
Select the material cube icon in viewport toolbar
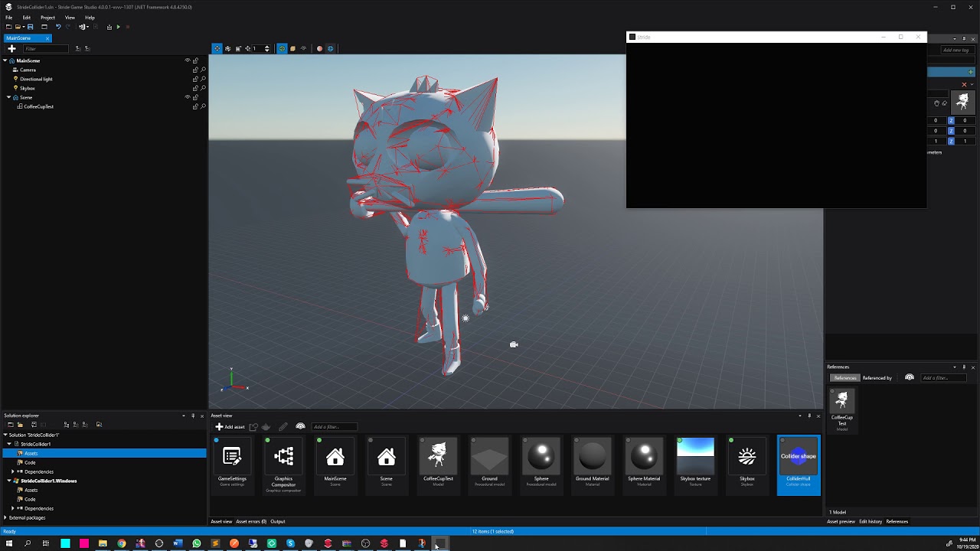[292, 48]
